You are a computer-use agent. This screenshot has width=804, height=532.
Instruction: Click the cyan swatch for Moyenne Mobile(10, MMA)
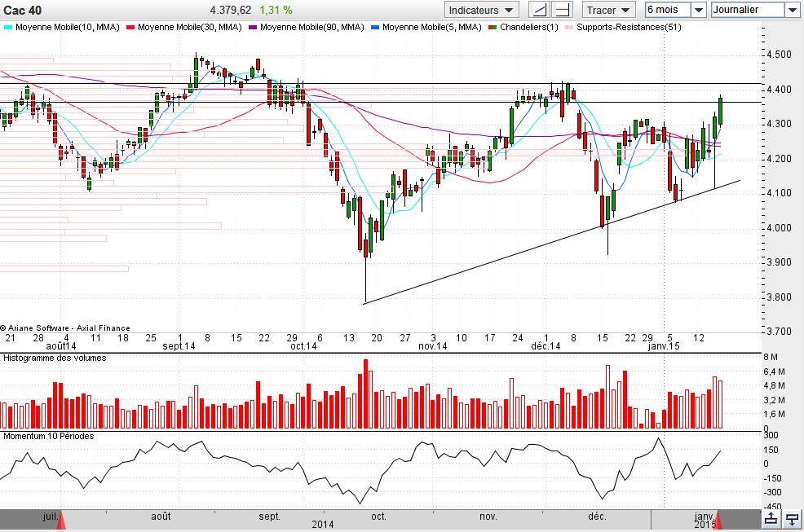tap(8, 27)
